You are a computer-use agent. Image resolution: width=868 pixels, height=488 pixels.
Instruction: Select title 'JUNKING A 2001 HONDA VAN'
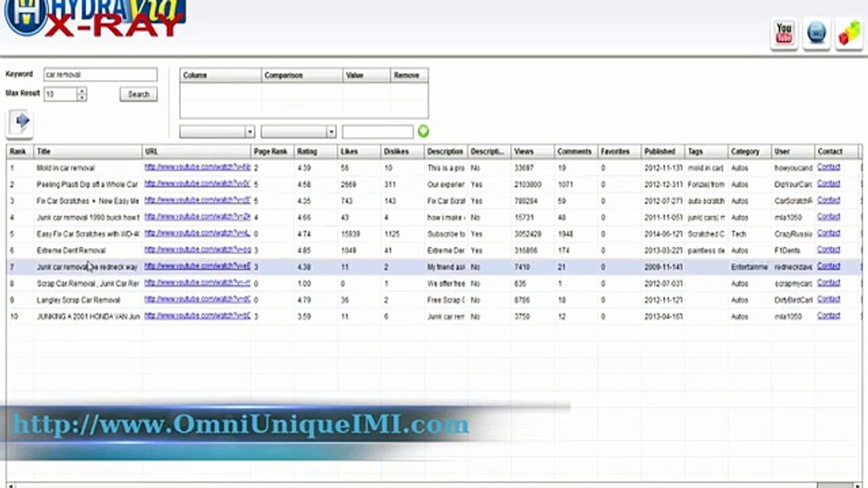coord(88,317)
